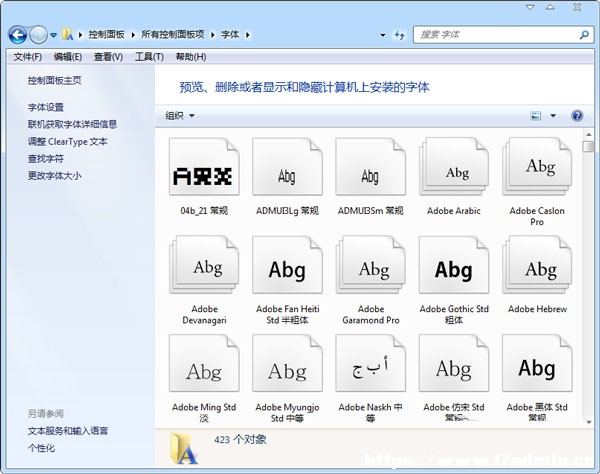Image resolution: width=600 pixels, height=474 pixels.
Task: Click the scrollbar down arrow
Action: (589, 422)
